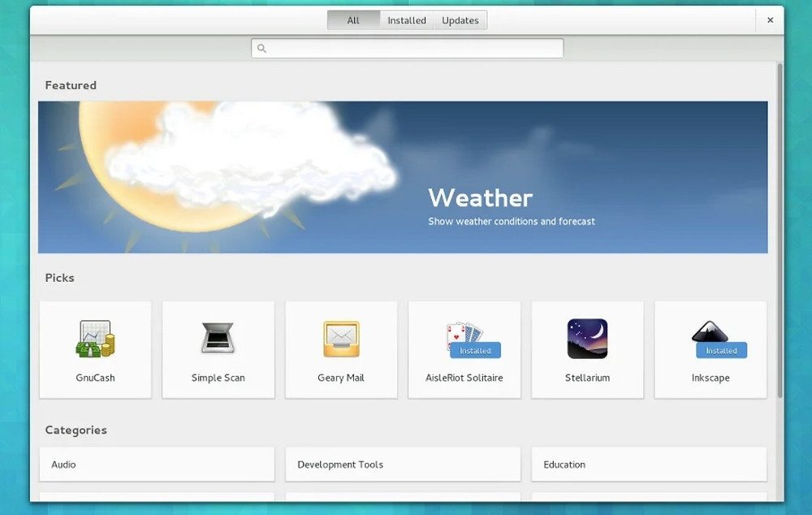Open the featured Weather banner
Viewport: 812px width, 515px height.
[403, 177]
